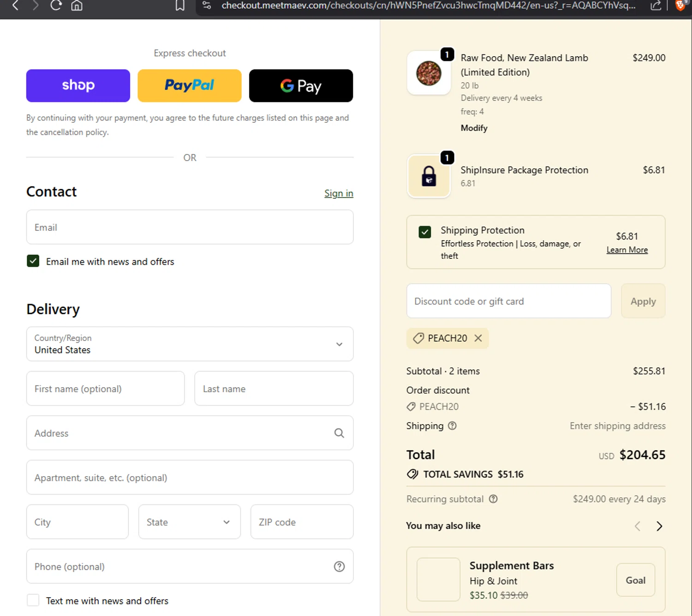
Task: Focus the Email field
Action: [x=190, y=227]
